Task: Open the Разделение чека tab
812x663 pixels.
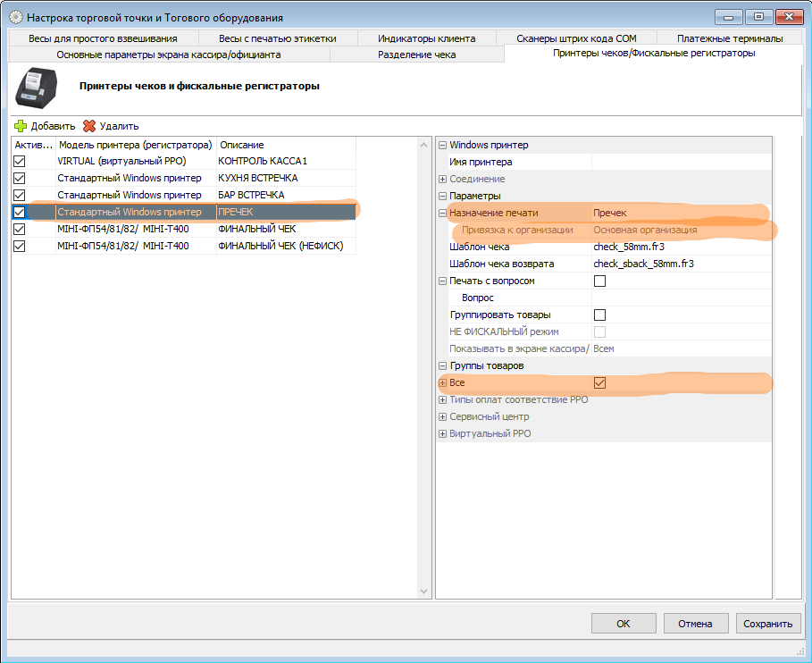Action: click(x=416, y=55)
